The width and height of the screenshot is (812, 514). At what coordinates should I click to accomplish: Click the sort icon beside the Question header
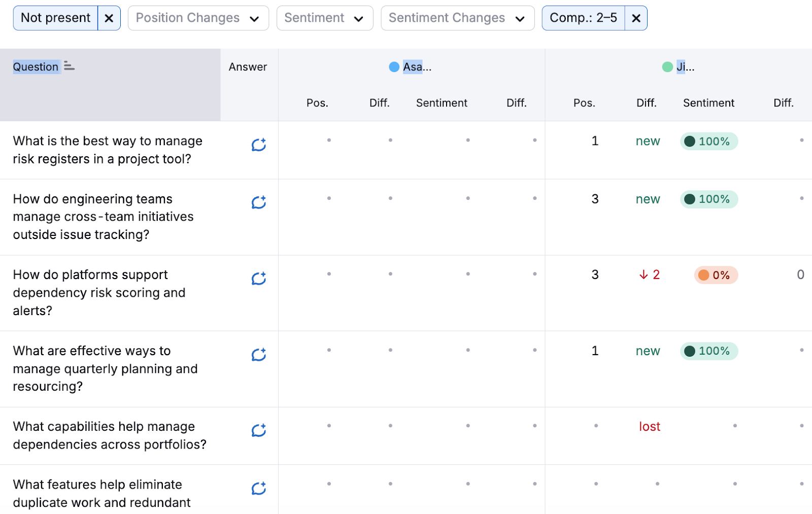pyautogui.click(x=69, y=66)
